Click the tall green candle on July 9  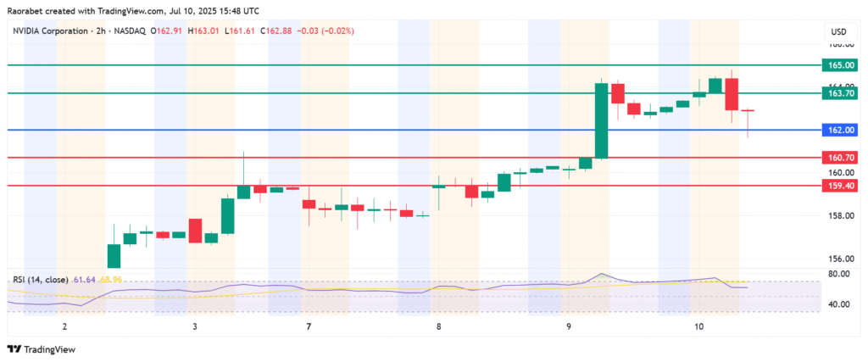601,120
